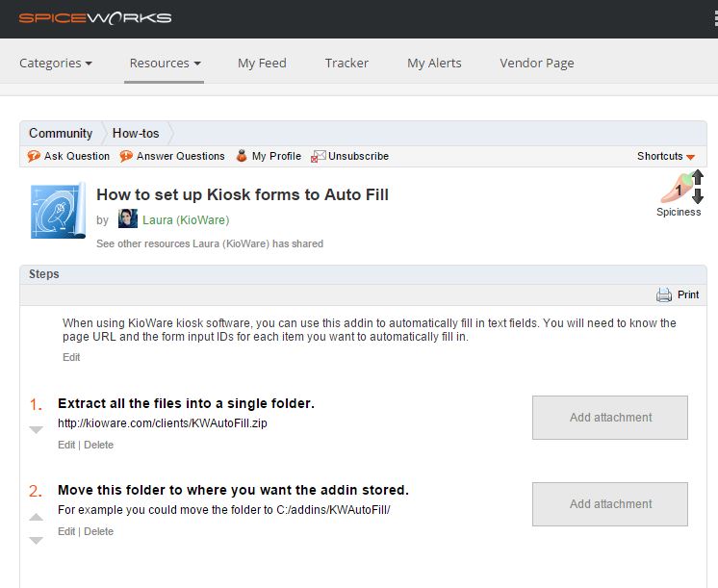718x588 pixels.
Task: Open Laura (KioWare) author profile
Action: tap(186, 220)
